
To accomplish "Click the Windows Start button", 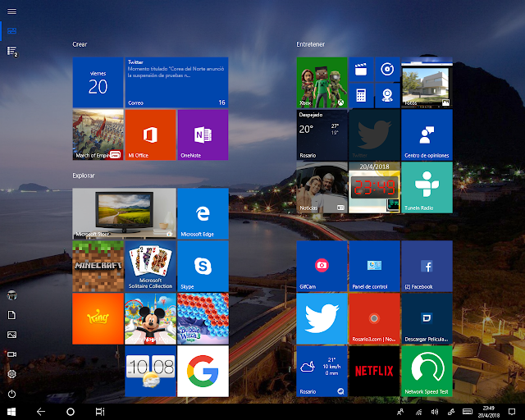I will pyautogui.click(x=11, y=412).
